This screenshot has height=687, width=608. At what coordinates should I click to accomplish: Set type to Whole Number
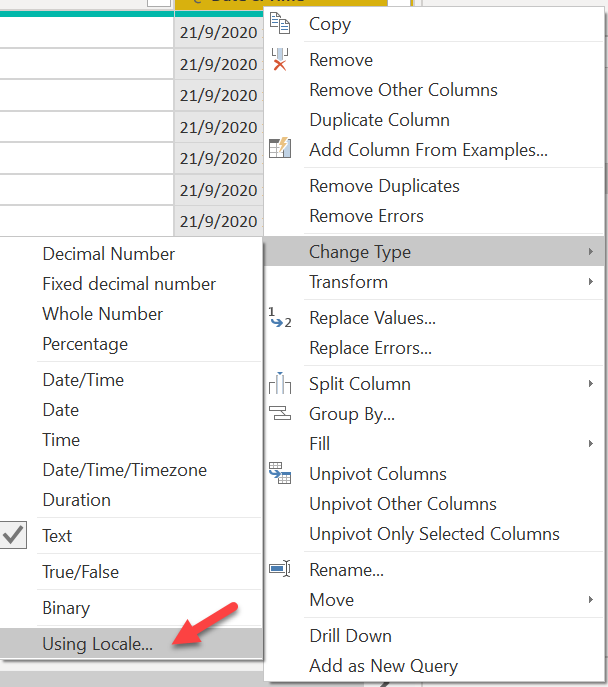click(103, 314)
